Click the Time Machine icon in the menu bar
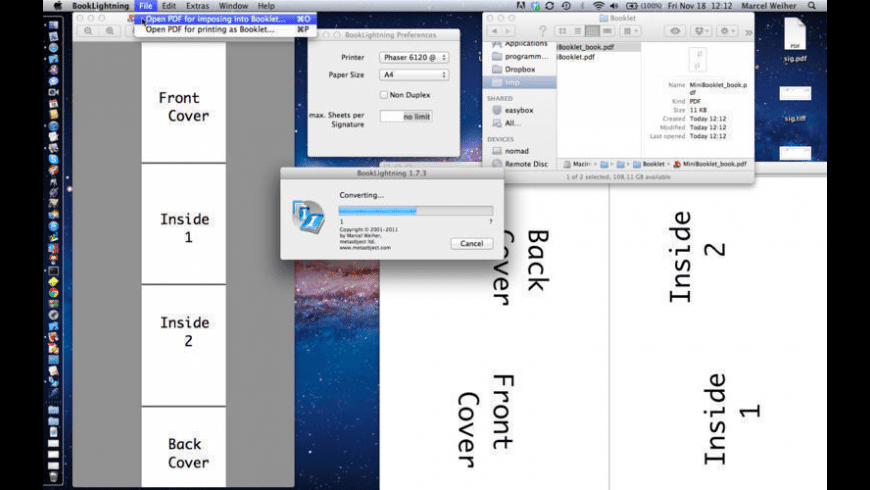Viewport: 870px width, 490px height. coord(566,6)
